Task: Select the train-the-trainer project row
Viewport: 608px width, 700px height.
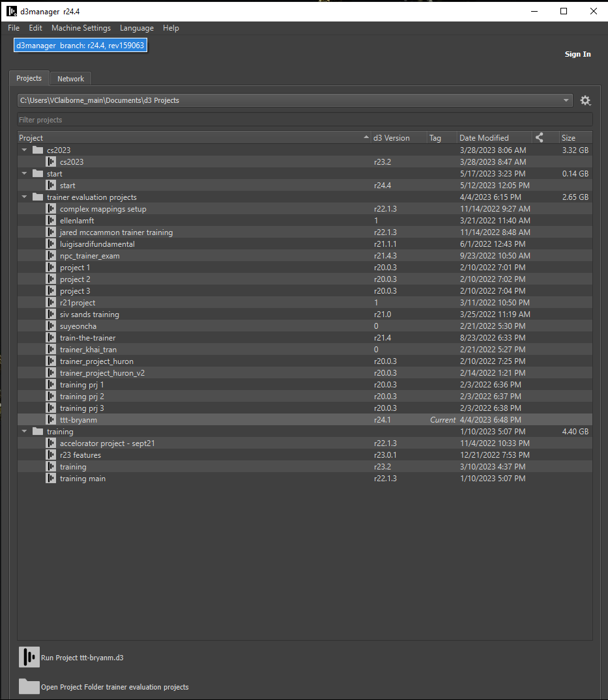Action: coord(87,338)
